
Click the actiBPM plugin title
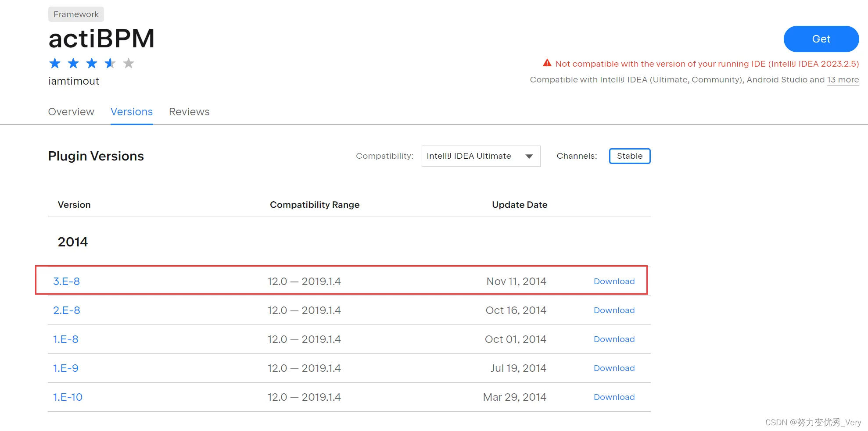pos(101,39)
